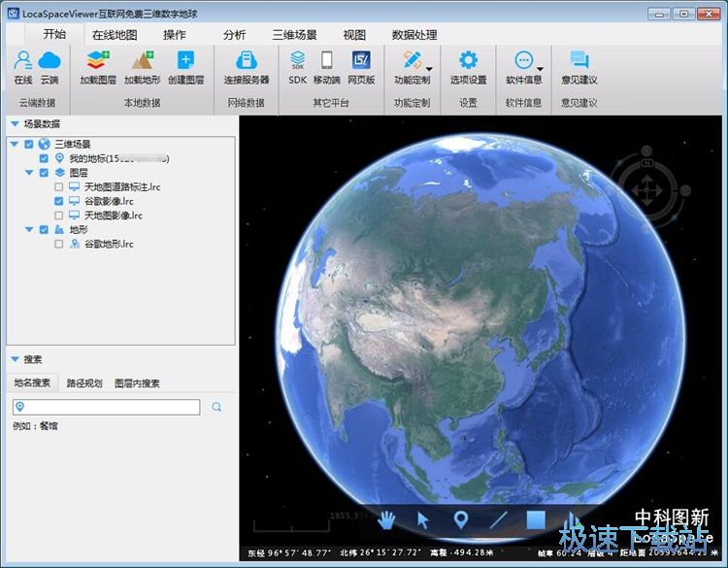Open the 分析 ribbon tab
Viewport: 728px width, 568px height.
235,35
